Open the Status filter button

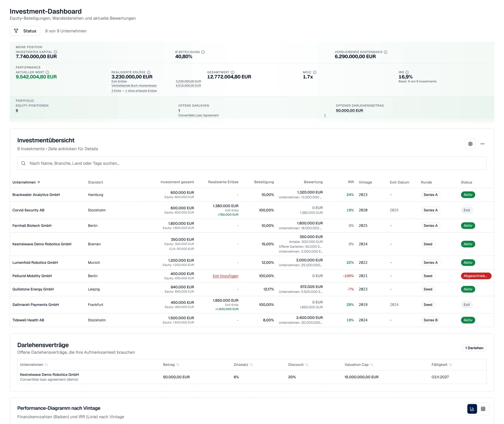[x=25, y=31]
